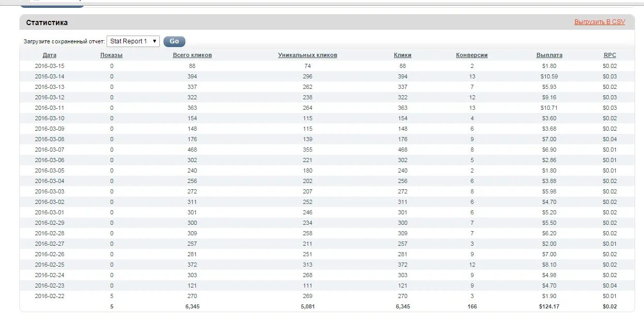
Task: Select the date cell 2016-02-23
Action: pyautogui.click(x=50, y=285)
